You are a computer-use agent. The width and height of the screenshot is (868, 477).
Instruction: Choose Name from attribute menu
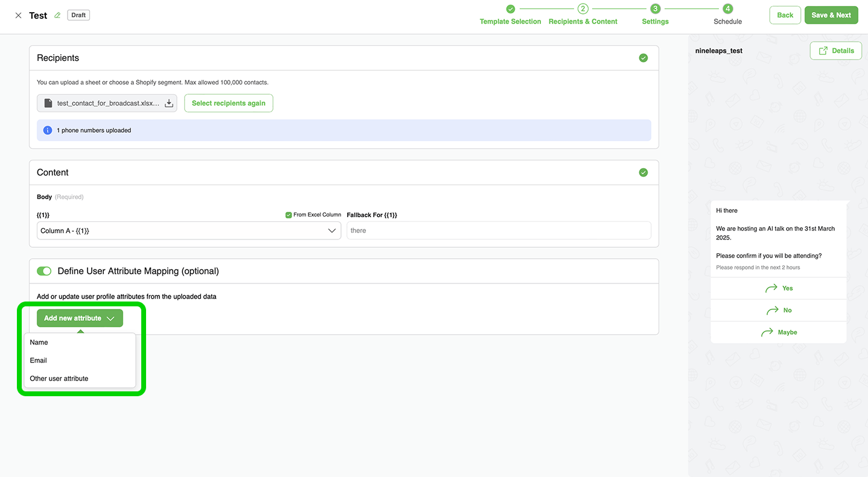pos(39,343)
